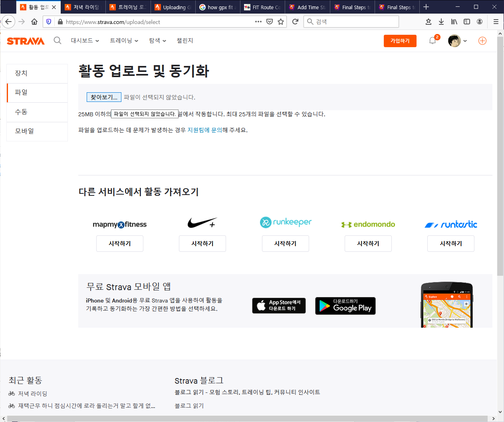Open recent activity starting 재택근무 하니

[x=87, y=406]
